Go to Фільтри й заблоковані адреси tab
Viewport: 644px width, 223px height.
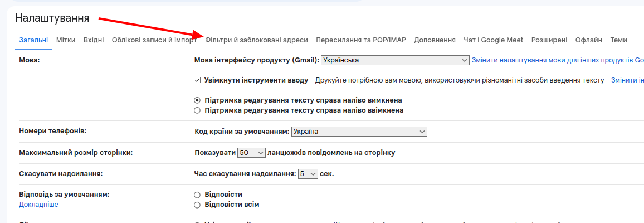point(256,40)
